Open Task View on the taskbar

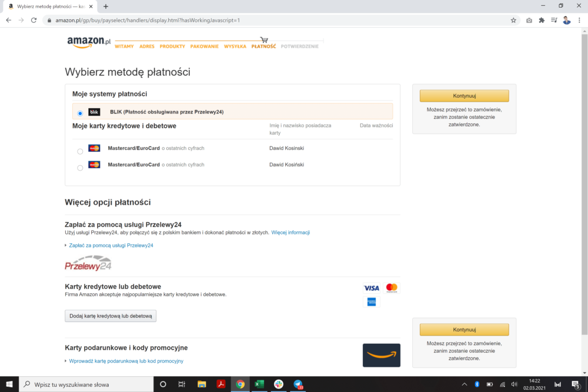point(182,384)
